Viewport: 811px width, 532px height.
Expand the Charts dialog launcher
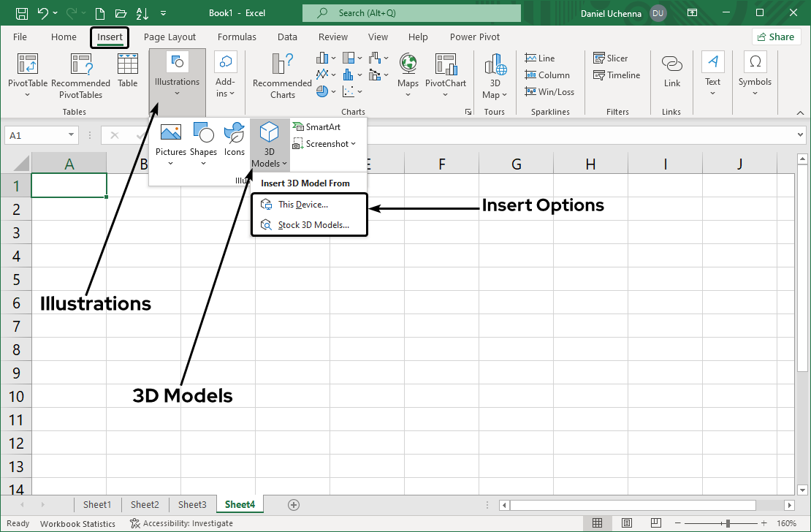tap(468, 111)
